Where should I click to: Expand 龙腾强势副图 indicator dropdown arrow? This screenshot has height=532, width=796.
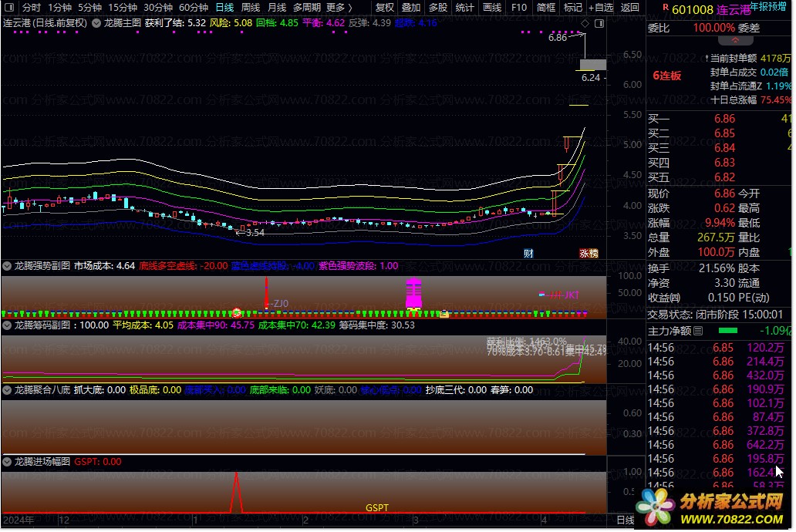(7, 265)
